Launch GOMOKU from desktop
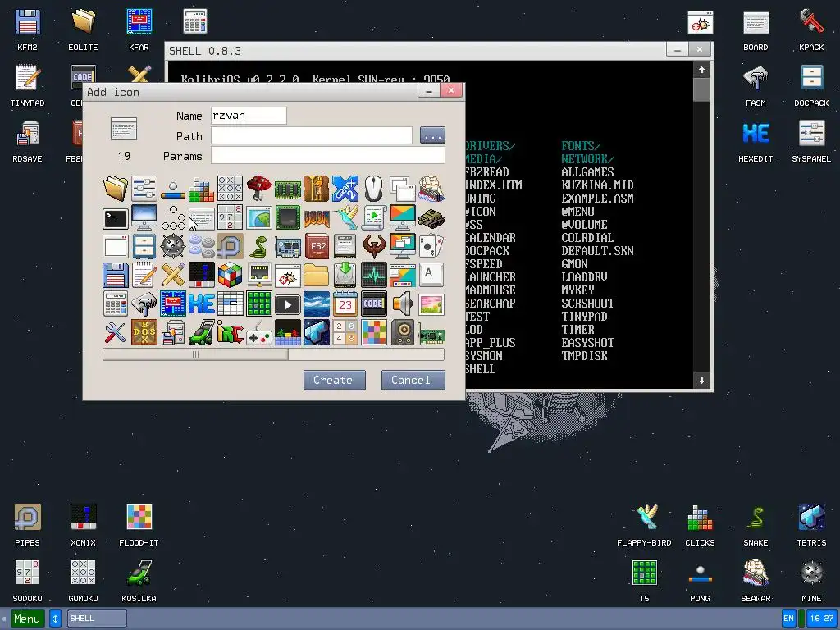840x630 pixels. (83, 581)
